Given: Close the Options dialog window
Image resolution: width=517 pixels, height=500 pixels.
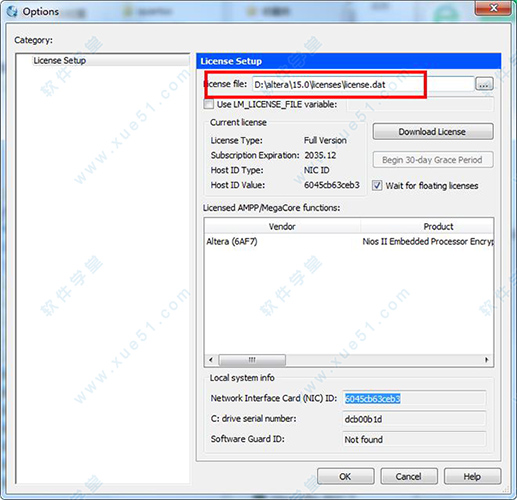Looking at the screenshot, I should (493, 8).
